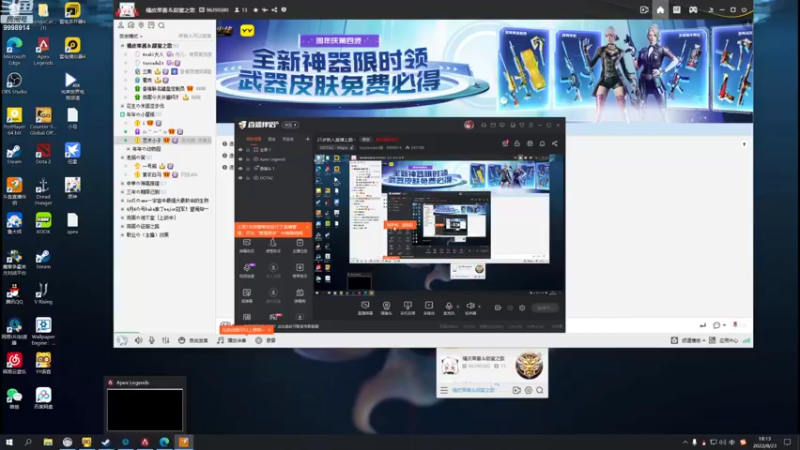Click the multimedia play icon in streaming toolbar

429,307
